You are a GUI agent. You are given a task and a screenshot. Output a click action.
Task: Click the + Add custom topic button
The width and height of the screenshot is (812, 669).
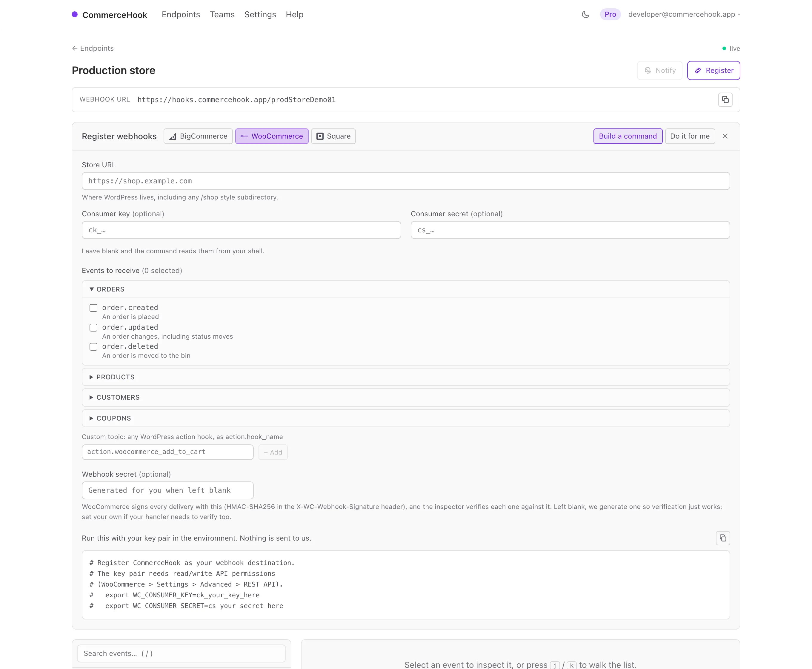tap(273, 452)
